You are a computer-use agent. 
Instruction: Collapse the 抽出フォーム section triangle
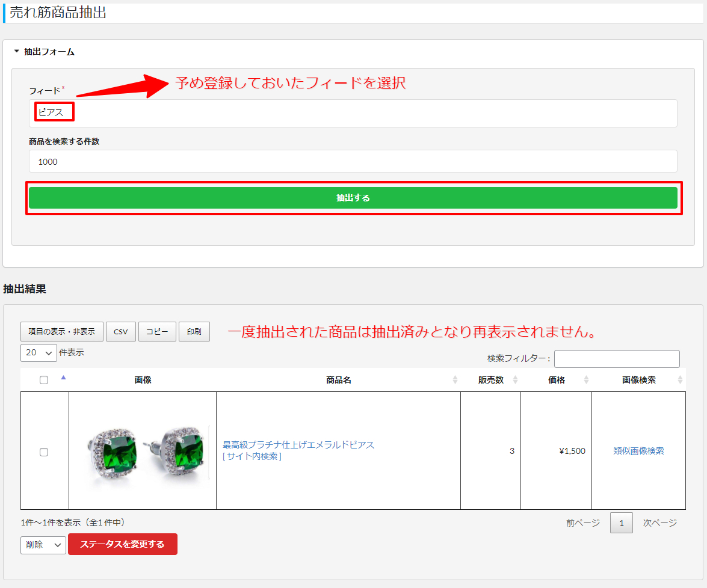tap(17, 52)
